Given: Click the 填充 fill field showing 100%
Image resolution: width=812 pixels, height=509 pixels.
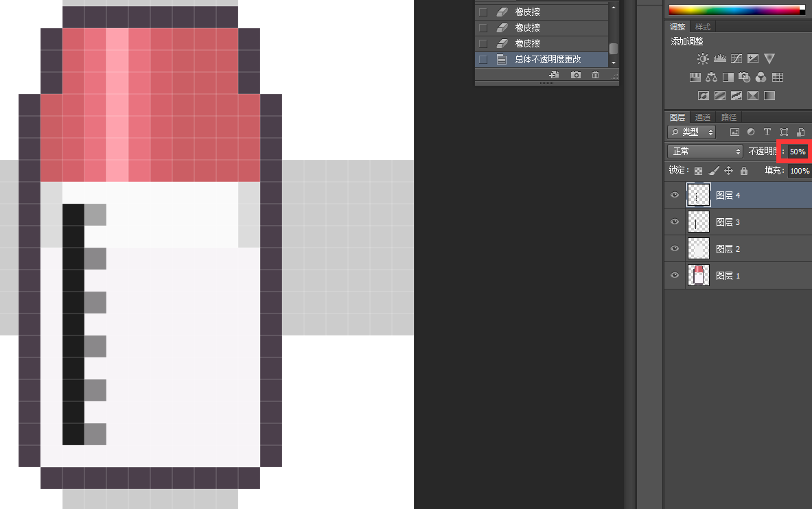Looking at the screenshot, I should 800,171.
